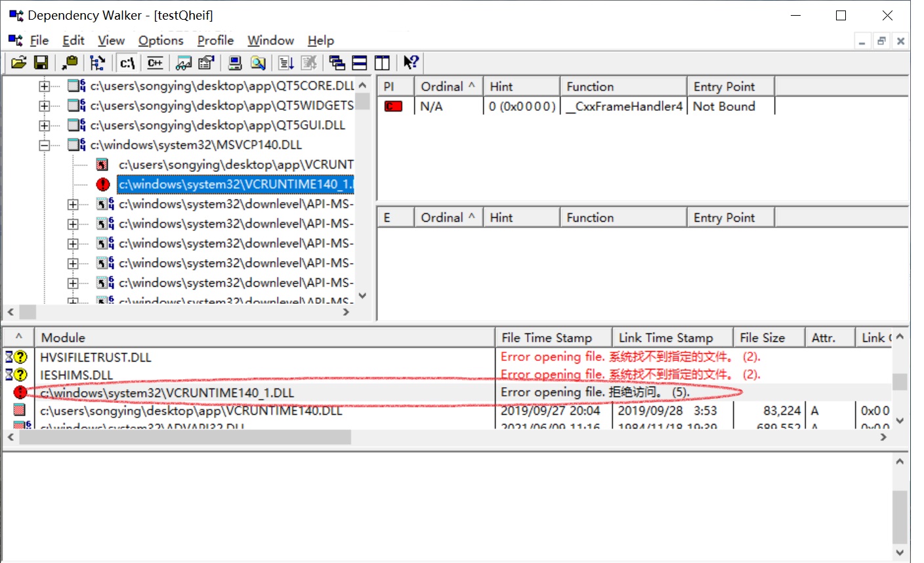This screenshot has width=924, height=563.
Task: Open the Profile menu
Action: [215, 40]
